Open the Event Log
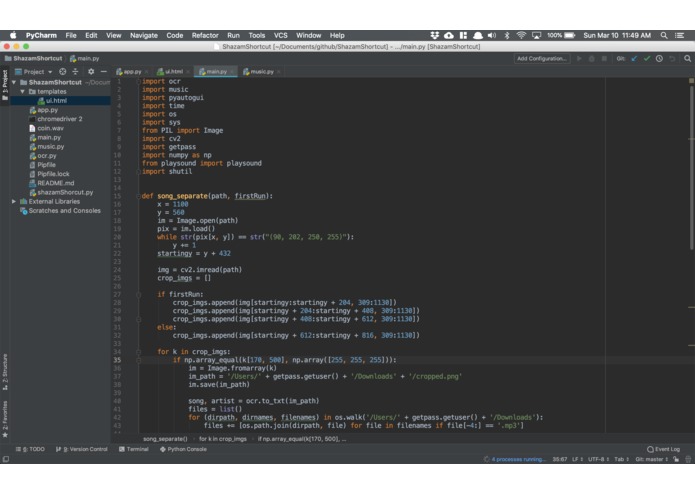This screenshot has height=494, width=695. (x=664, y=449)
